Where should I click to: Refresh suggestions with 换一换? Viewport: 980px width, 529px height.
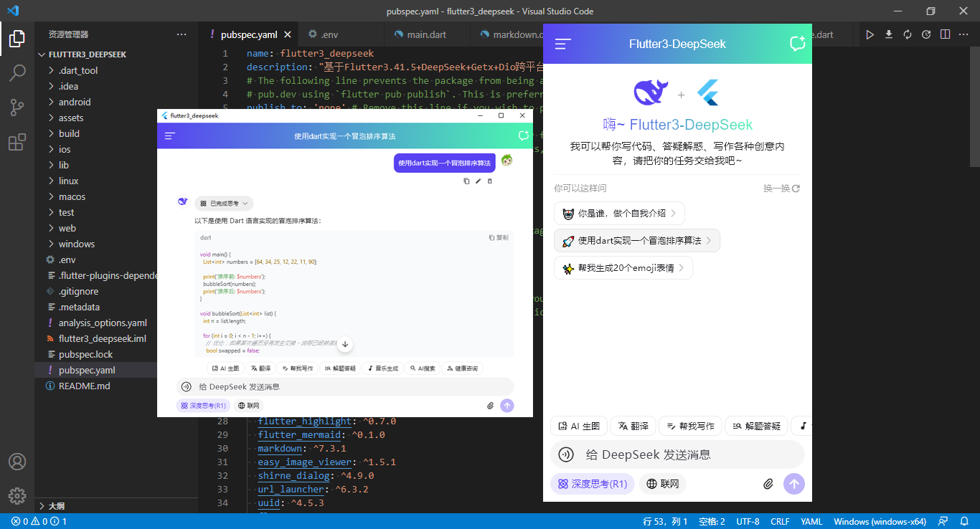[781, 189]
